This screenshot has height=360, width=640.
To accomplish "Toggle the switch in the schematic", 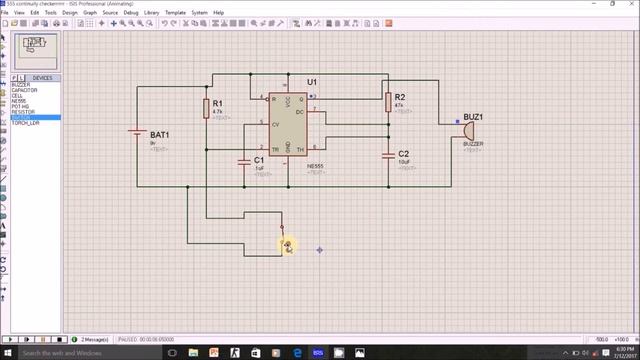I will click(x=282, y=235).
